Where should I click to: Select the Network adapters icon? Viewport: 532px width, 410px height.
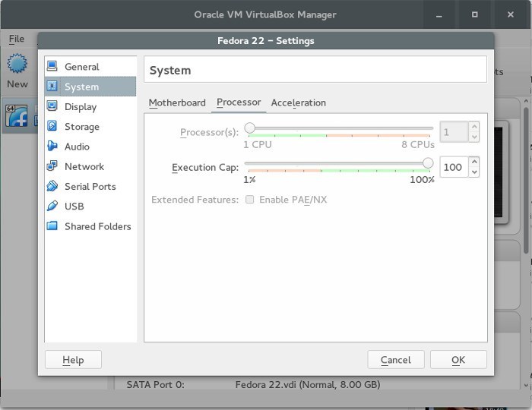click(x=52, y=166)
